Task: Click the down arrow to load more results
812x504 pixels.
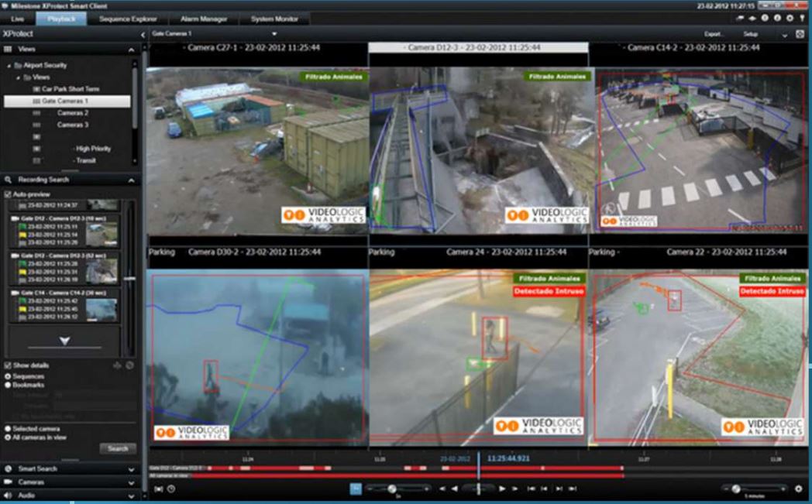Action: point(65,341)
